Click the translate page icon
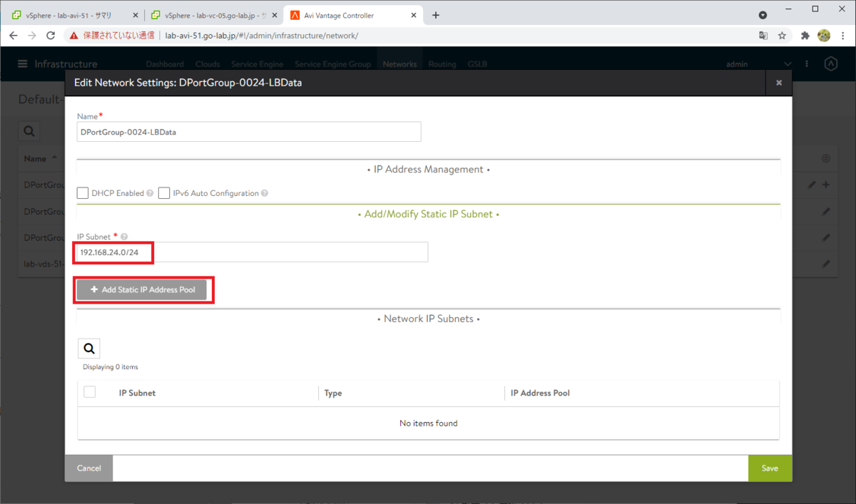The width and height of the screenshot is (856, 504). (x=763, y=35)
